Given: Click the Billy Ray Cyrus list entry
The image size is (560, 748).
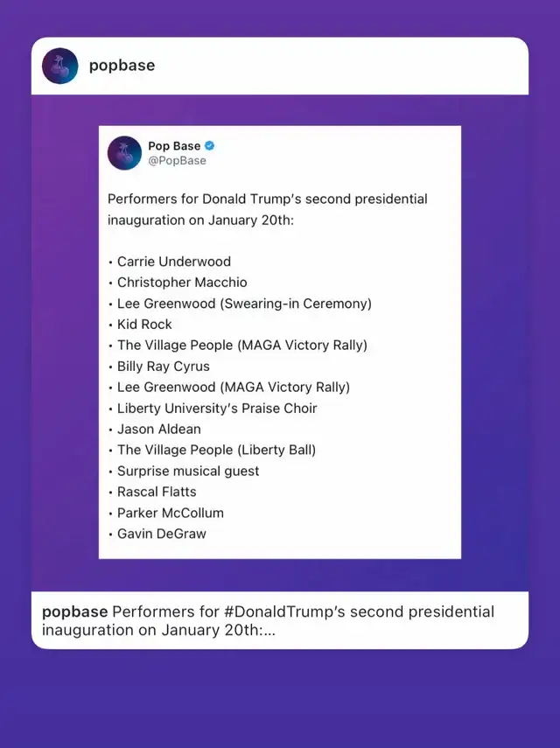Looking at the screenshot, I should 164,367.
